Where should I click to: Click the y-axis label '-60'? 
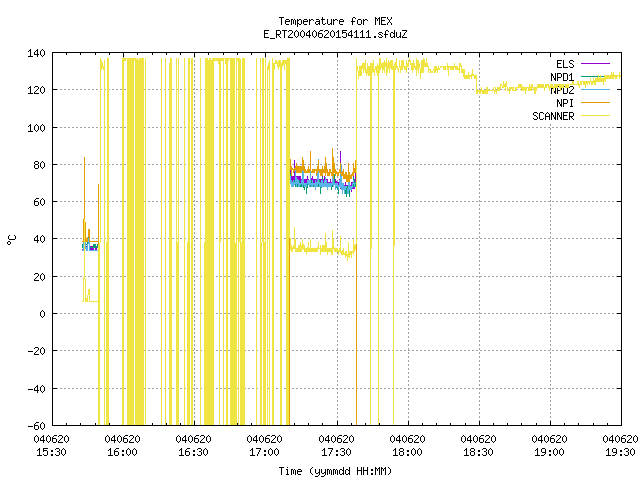tap(36, 426)
